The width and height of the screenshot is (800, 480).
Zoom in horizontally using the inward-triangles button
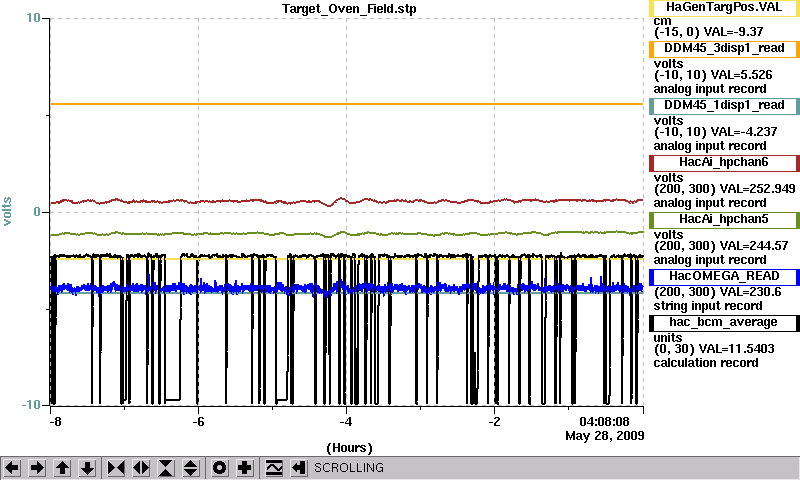pos(116,467)
